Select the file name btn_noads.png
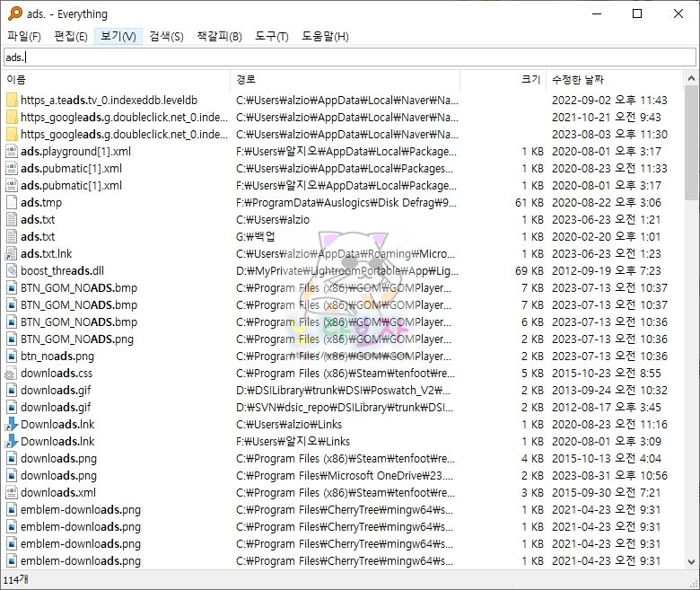 click(57, 357)
